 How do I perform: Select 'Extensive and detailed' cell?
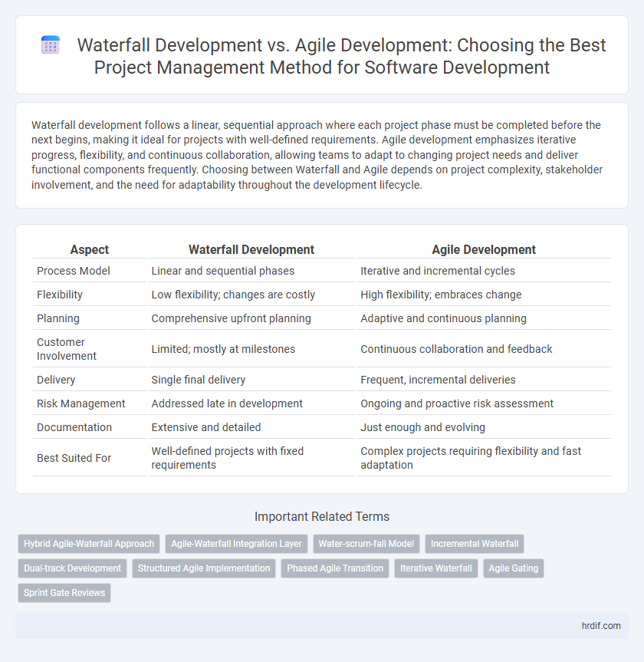coord(251,427)
